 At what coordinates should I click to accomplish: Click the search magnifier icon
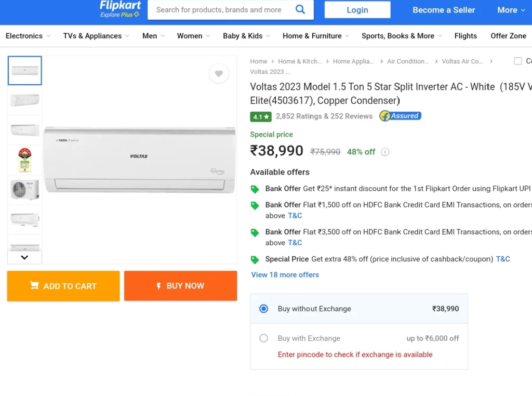pos(300,9)
